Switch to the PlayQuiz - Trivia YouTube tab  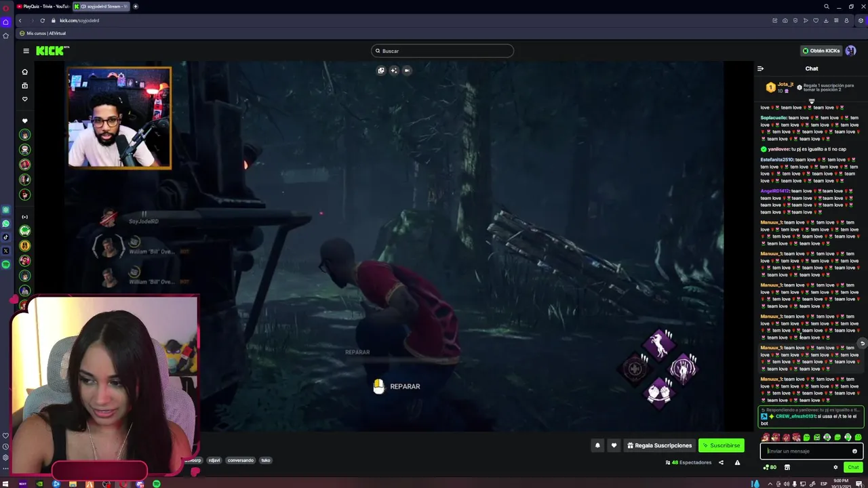pos(43,6)
